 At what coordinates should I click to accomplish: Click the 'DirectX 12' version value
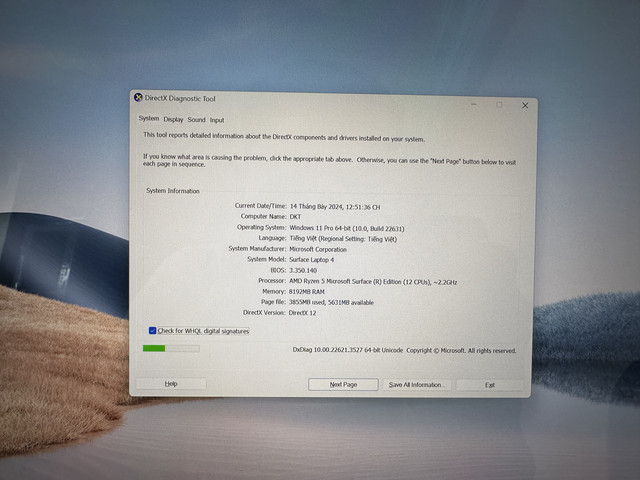[x=302, y=313]
